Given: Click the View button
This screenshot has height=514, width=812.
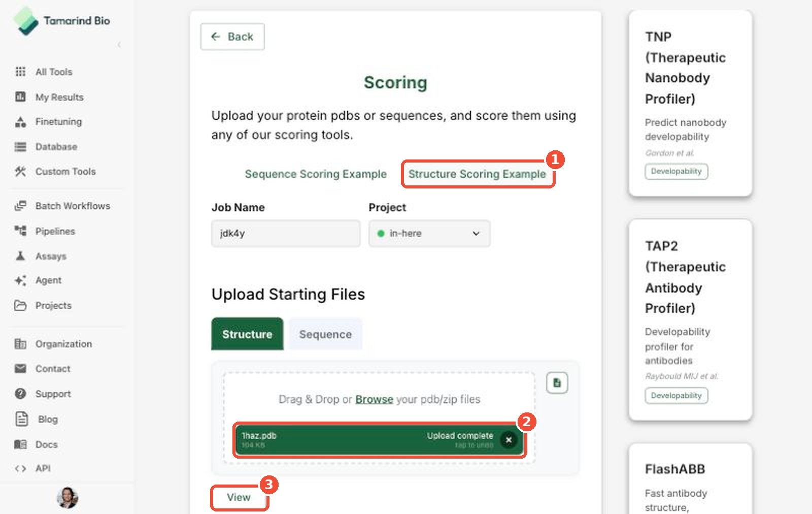Looking at the screenshot, I should click(x=239, y=497).
